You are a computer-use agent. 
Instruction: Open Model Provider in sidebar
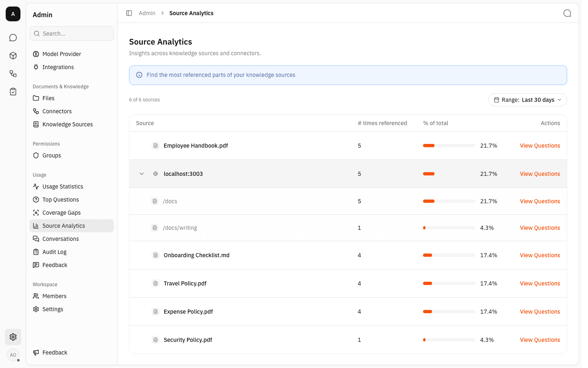click(71, 54)
